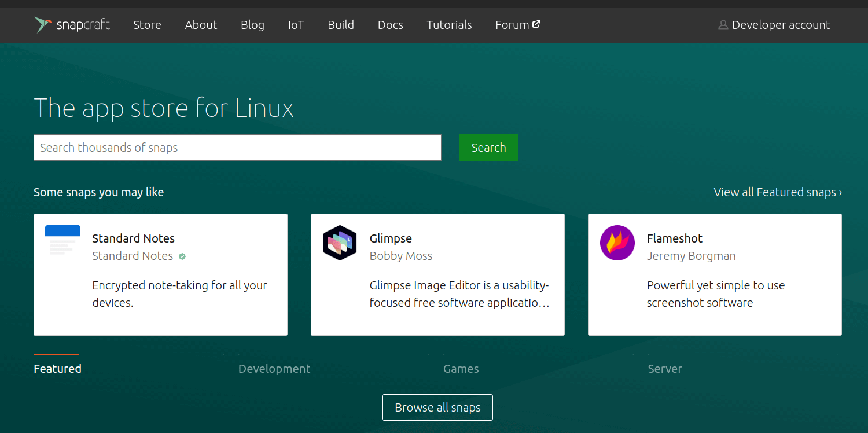Click the green verified publisher badge

click(x=182, y=256)
